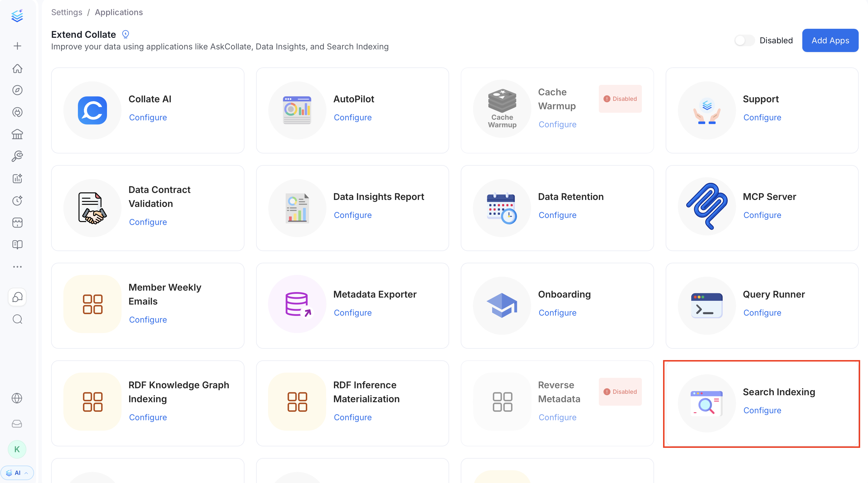
Task: Click the search magnifier icon in sidebar
Action: tap(17, 319)
